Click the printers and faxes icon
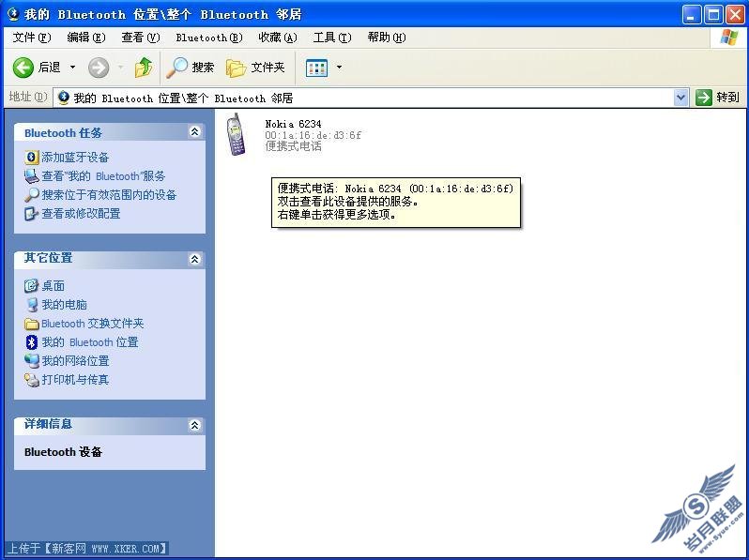The width and height of the screenshot is (749, 560). [32, 380]
